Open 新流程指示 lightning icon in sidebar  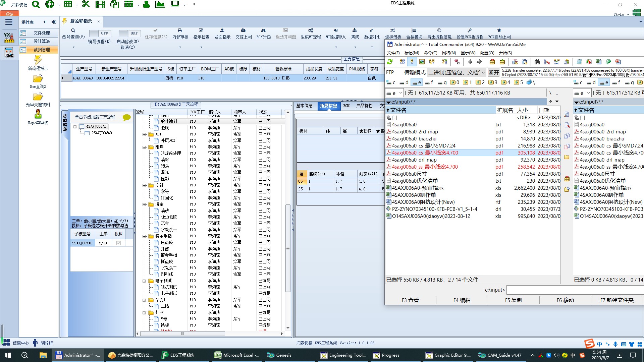(x=38, y=61)
